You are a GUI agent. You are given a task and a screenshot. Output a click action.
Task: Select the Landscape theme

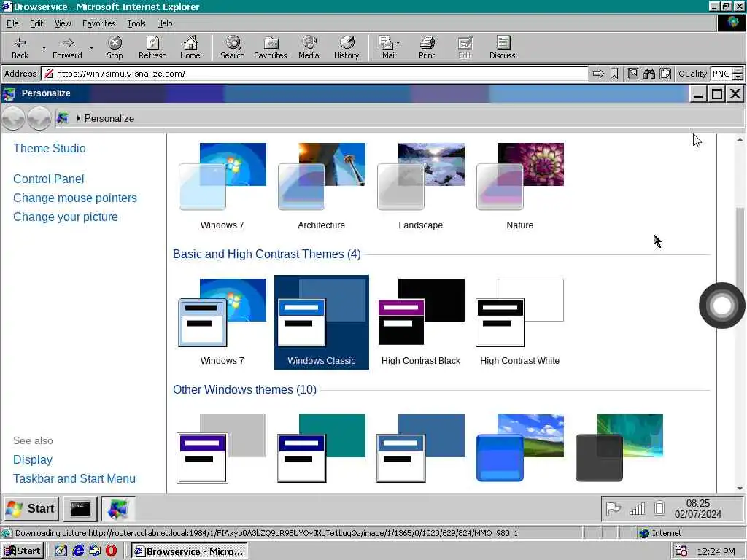coord(421,186)
